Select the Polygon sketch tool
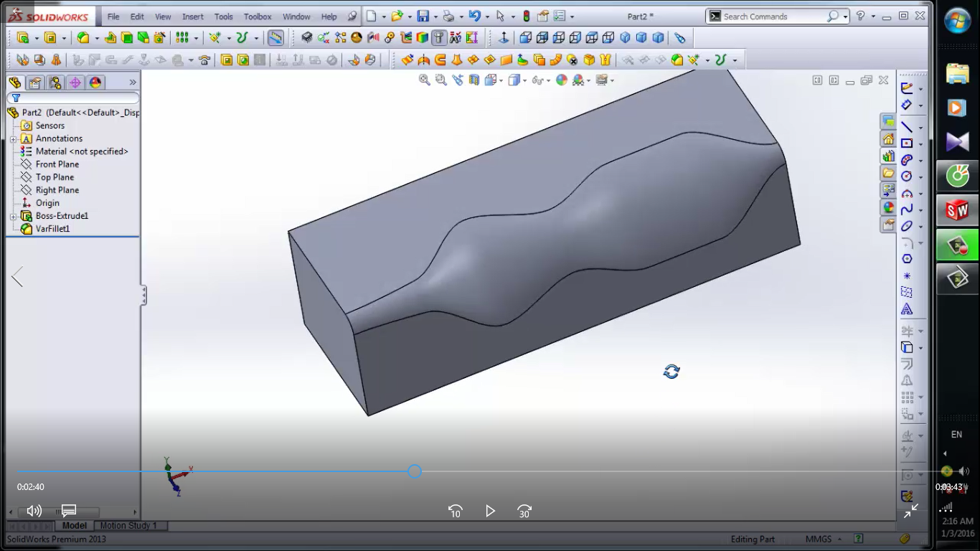 [907, 259]
